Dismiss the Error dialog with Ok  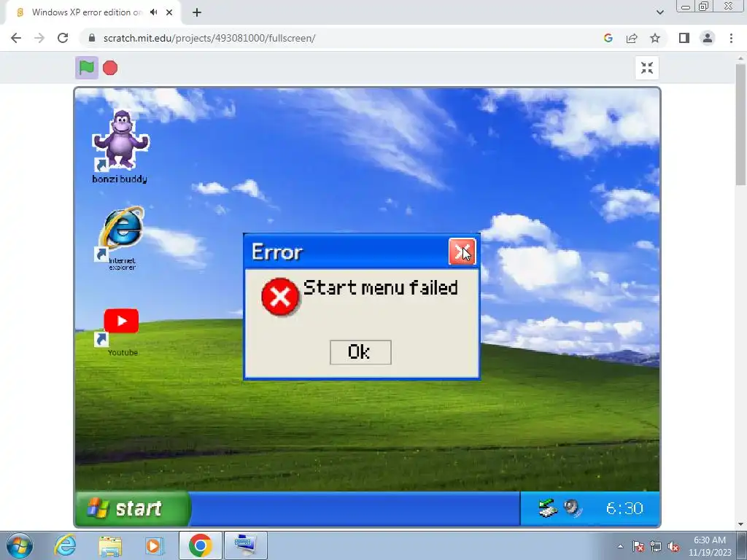(360, 352)
